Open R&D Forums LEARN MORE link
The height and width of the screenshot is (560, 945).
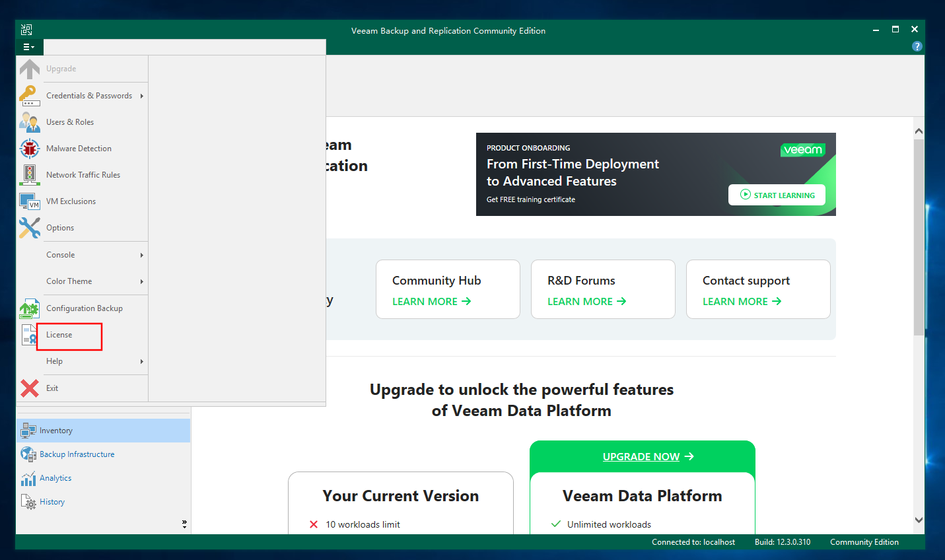586,301
